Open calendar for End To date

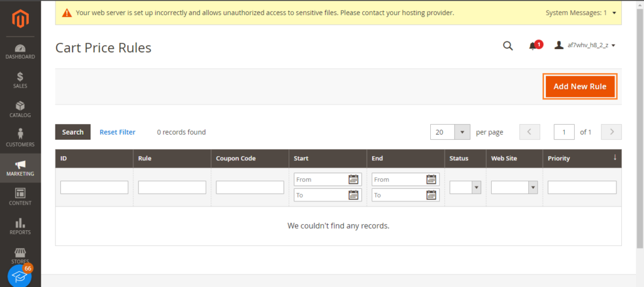(x=431, y=195)
